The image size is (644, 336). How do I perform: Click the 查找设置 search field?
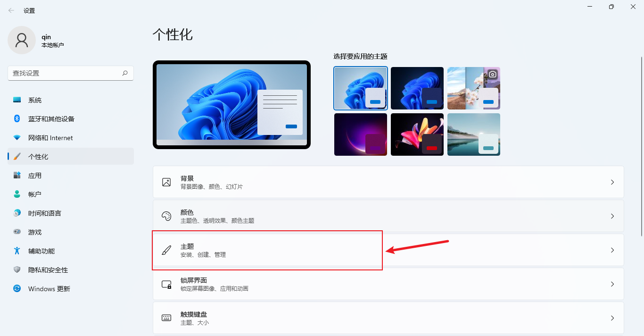pos(71,73)
